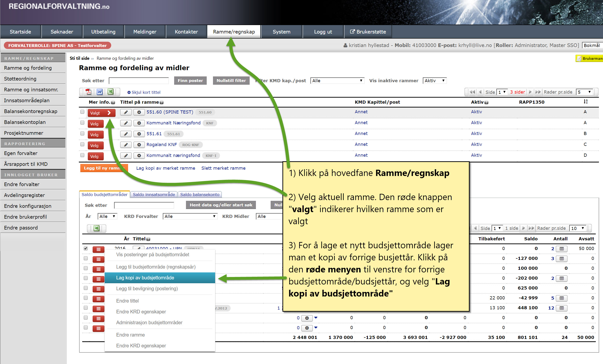
Task: Open the KRD Forvalter dropdown
Action: [x=190, y=216]
